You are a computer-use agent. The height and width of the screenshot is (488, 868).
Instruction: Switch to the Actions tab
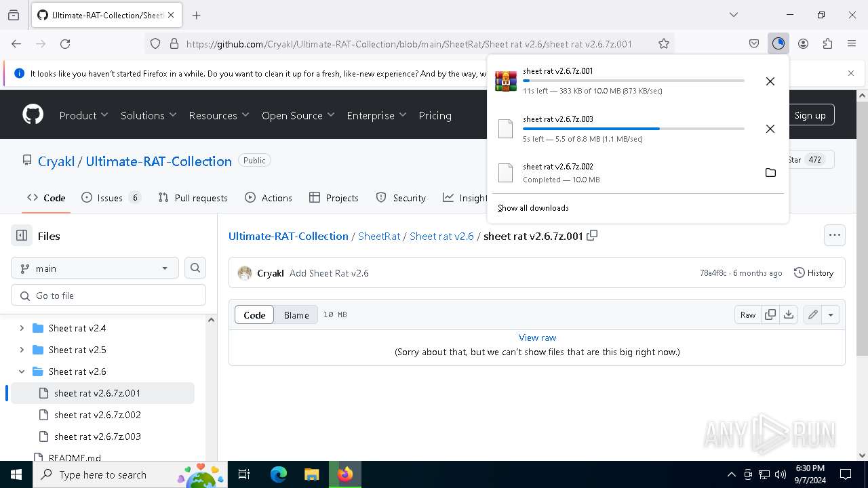(269, 198)
